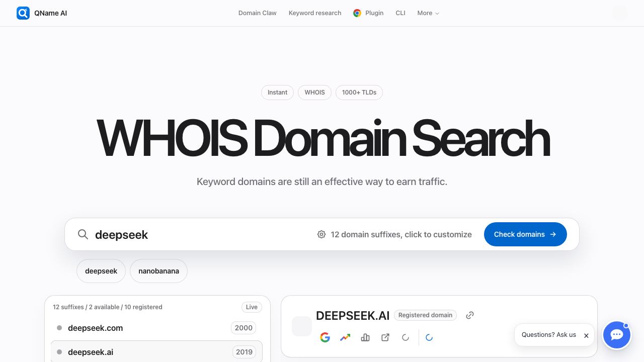
Task: Click the DEEPSEEK.AI favicon placeholder
Action: [302, 326]
